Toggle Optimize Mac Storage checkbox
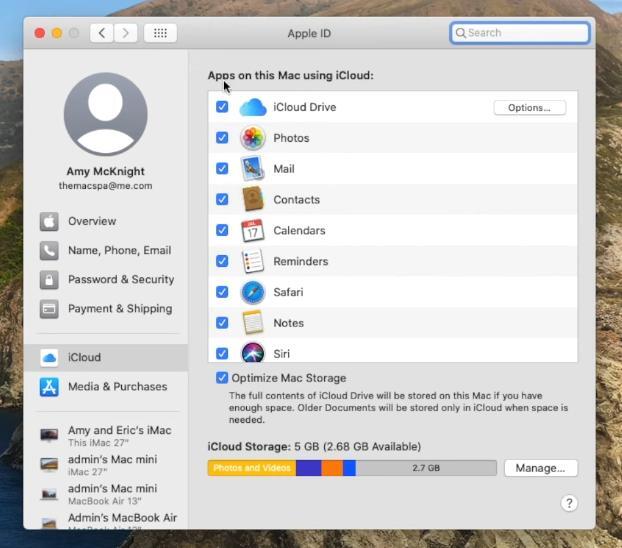 [222, 378]
